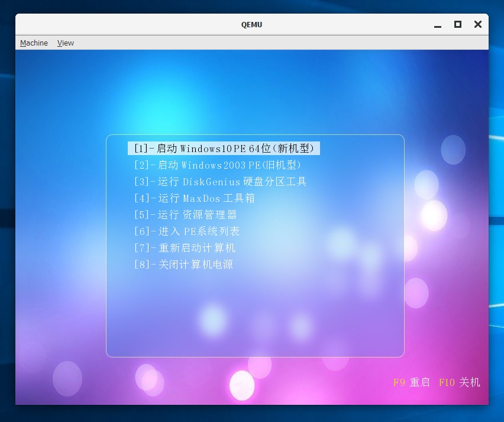Open the View menu
504x422 pixels.
(66, 43)
